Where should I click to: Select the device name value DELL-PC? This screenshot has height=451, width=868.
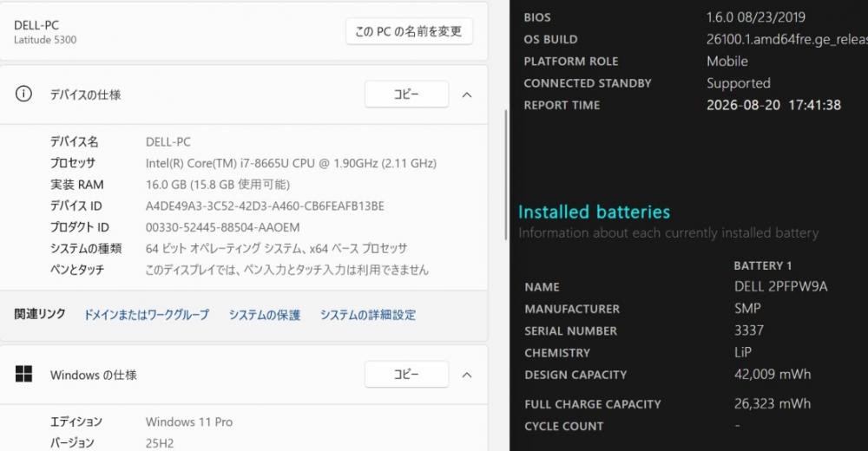pyautogui.click(x=168, y=141)
